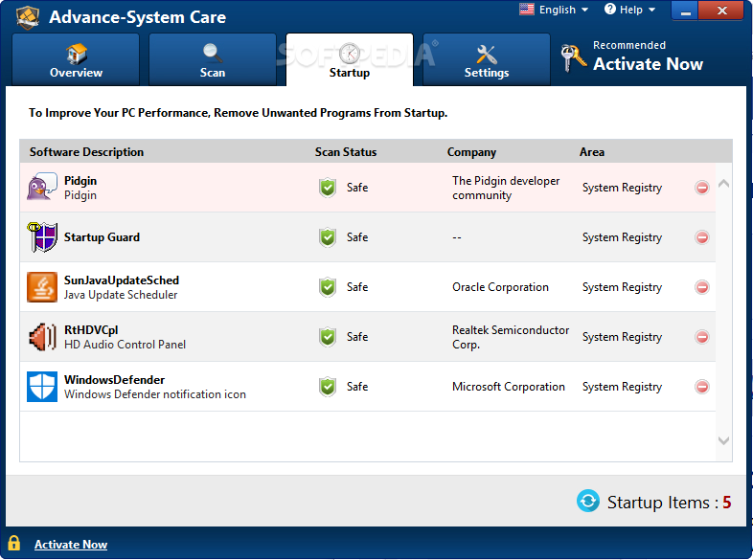
Task: Click the Pidgin bird icon
Action: 42,187
